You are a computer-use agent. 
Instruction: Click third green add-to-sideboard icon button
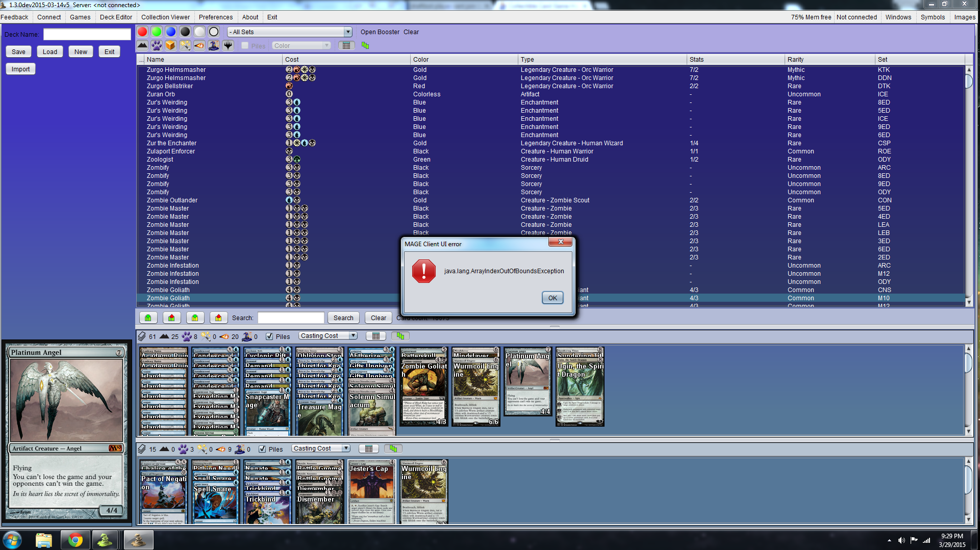[195, 318]
